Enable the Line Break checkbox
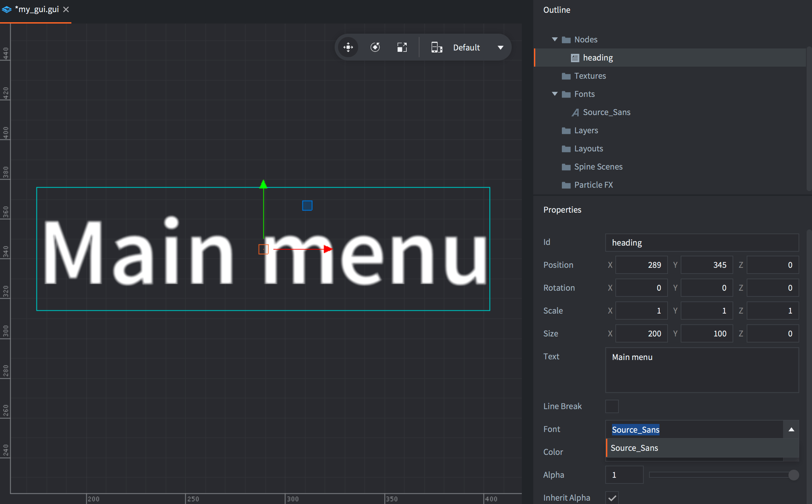 coord(612,406)
